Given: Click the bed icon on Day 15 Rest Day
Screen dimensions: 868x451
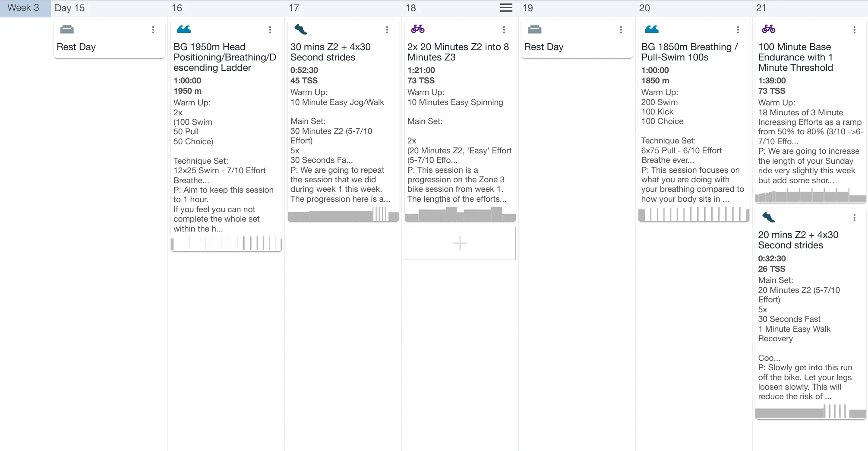Looking at the screenshot, I should (67, 29).
